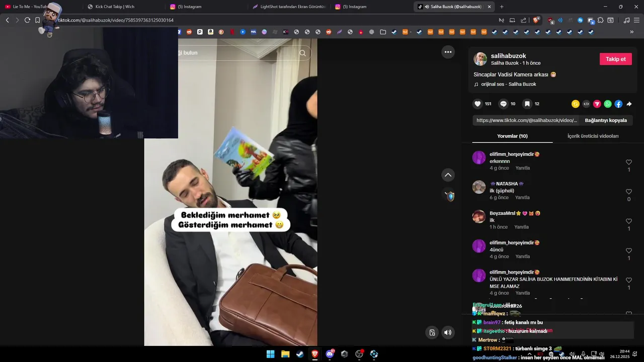Image resolution: width=644 pixels, height=362 pixels.
Task: Click the video URL text field
Action: pyautogui.click(x=527, y=120)
